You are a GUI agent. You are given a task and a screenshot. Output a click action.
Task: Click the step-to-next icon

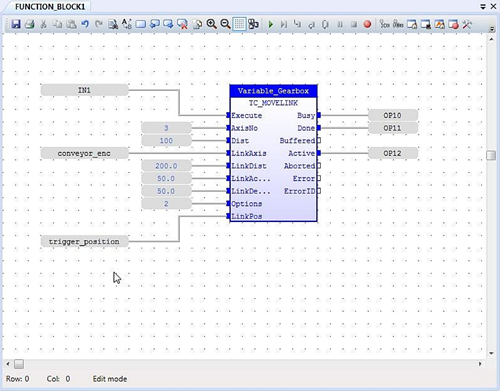(x=284, y=24)
